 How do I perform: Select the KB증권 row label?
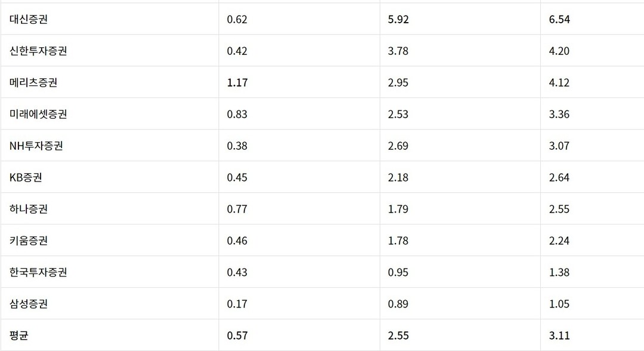(26, 177)
